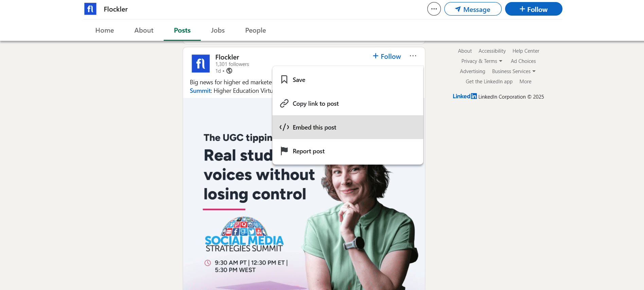Click Get the LinkedIn app

click(x=489, y=82)
